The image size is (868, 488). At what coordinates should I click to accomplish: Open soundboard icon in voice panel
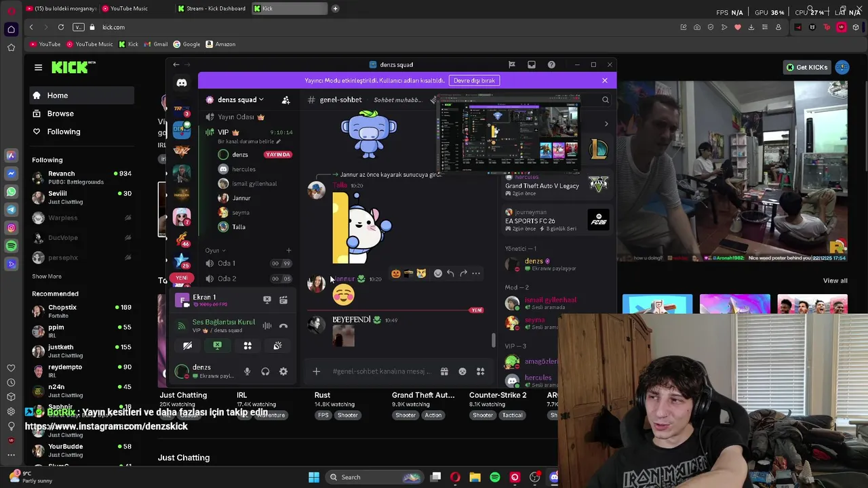pos(277,346)
